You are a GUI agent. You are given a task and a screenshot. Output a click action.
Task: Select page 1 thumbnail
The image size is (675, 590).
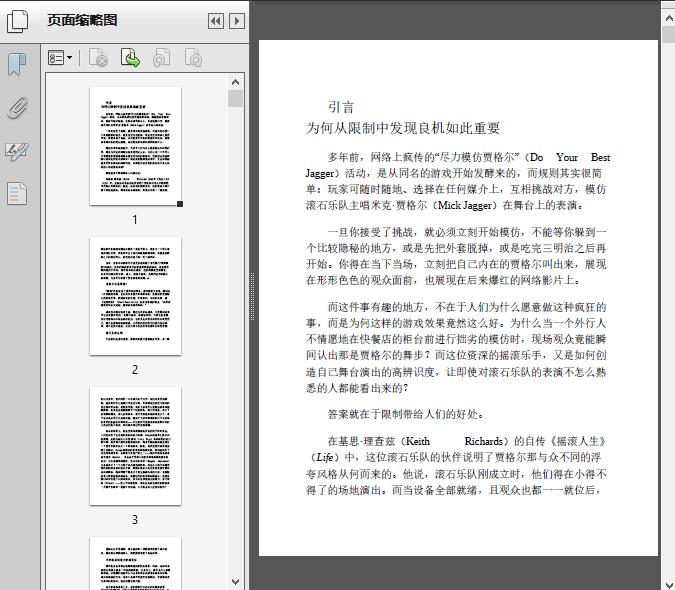pyautogui.click(x=135, y=146)
